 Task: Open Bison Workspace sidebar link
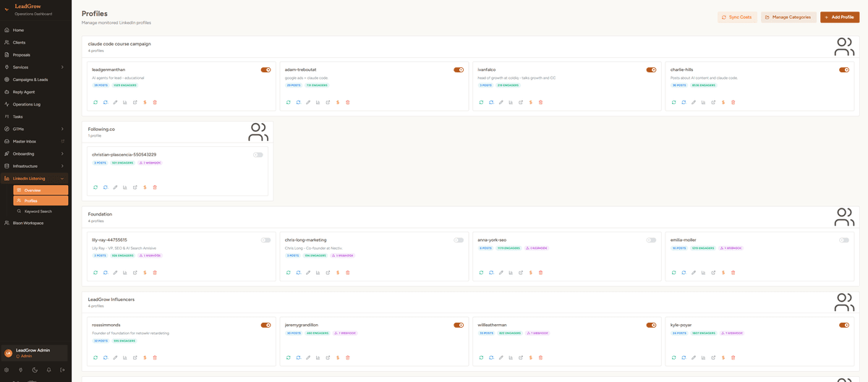pyautogui.click(x=35, y=223)
